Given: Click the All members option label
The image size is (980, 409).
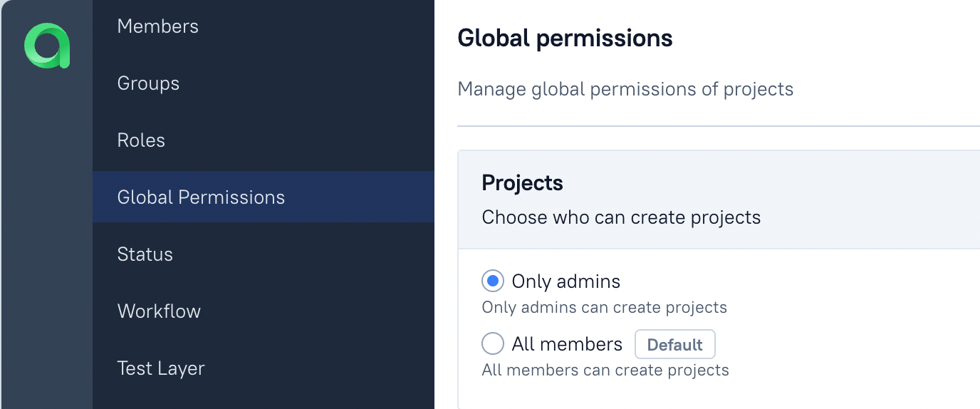Looking at the screenshot, I should click(x=567, y=344).
